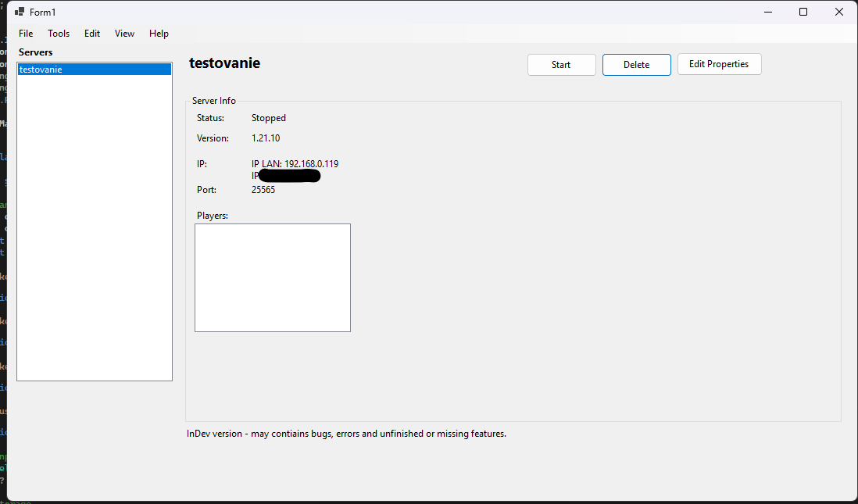Open the File menu

26,34
